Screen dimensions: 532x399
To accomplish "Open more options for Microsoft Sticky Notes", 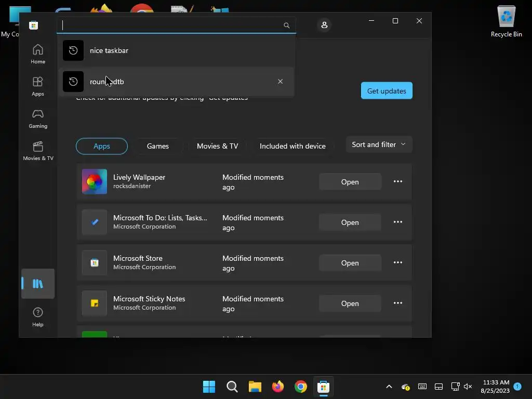I will click(x=398, y=303).
